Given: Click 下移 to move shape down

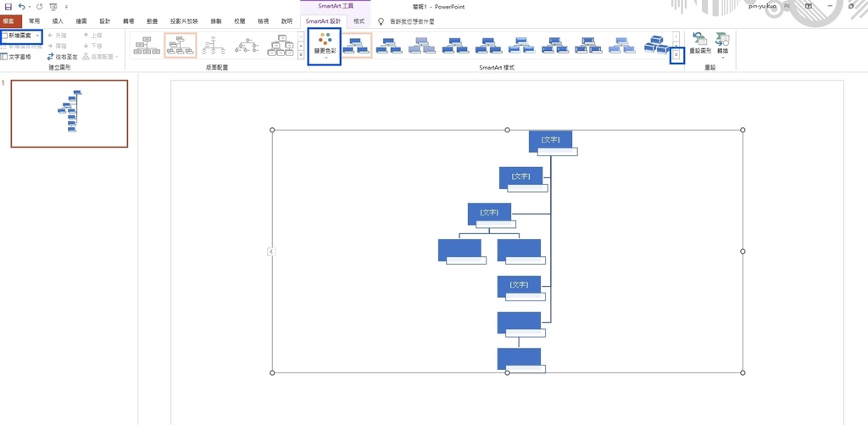Looking at the screenshot, I should tap(92, 46).
